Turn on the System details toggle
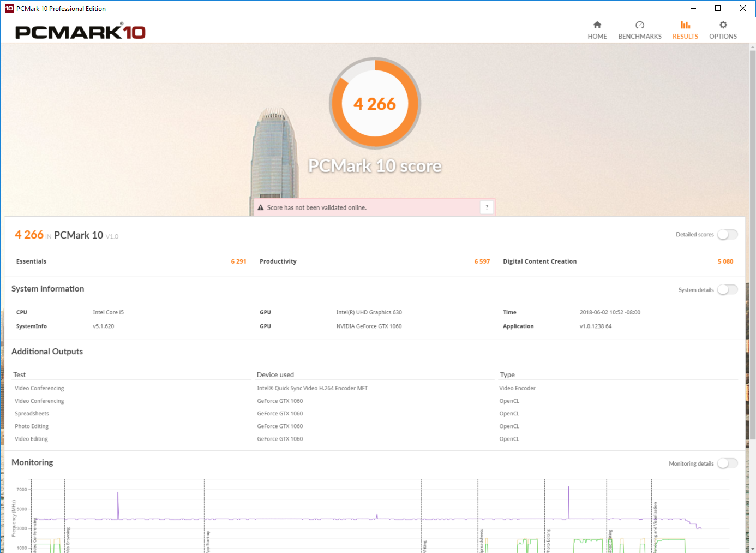Image resolution: width=756 pixels, height=553 pixels. click(x=727, y=289)
